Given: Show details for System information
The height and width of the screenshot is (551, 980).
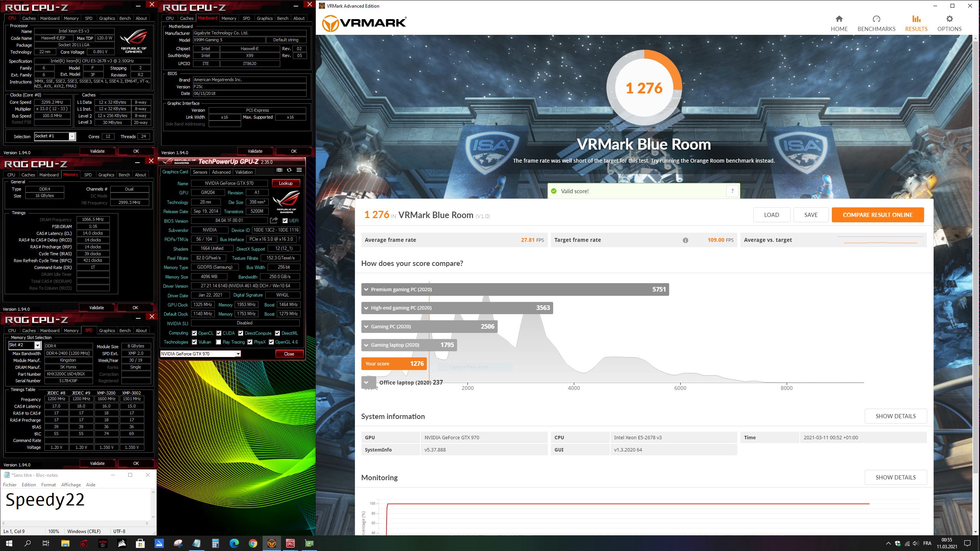Looking at the screenshot, I should (x=895, y=416).
